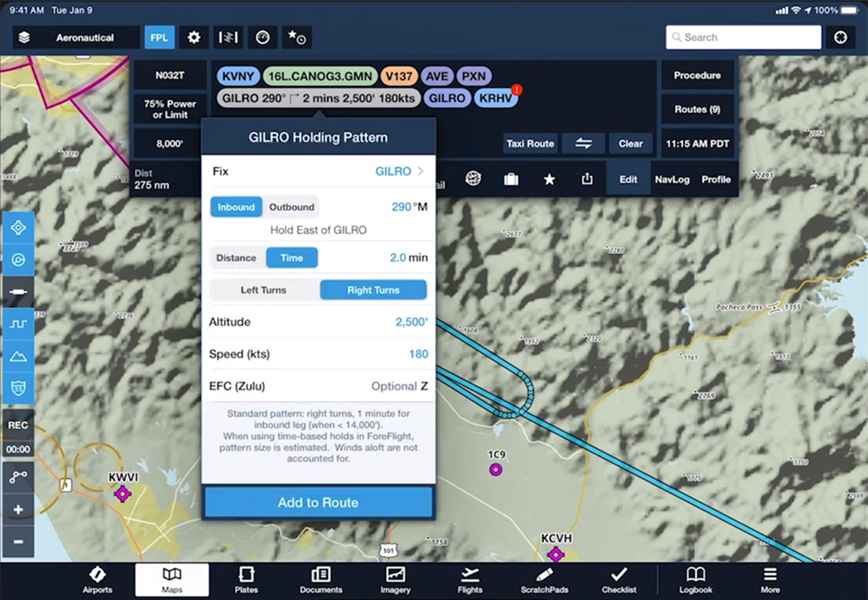Open the Routes (9) list
The image size is (868, 600).
(697, 110)
